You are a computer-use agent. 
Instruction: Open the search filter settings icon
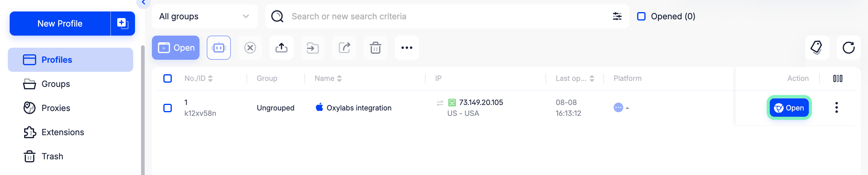[617, 16]
